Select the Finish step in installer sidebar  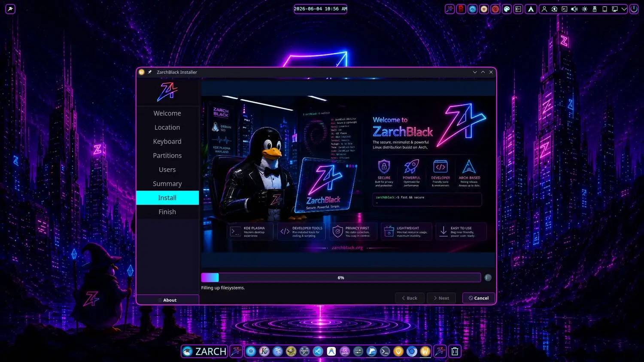[x=167, y=212]
